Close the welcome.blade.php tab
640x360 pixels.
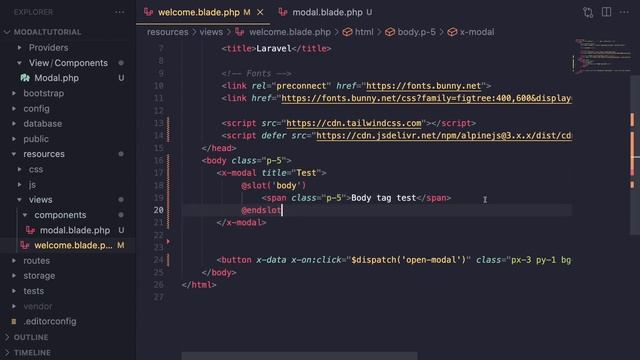click(260, 13)
